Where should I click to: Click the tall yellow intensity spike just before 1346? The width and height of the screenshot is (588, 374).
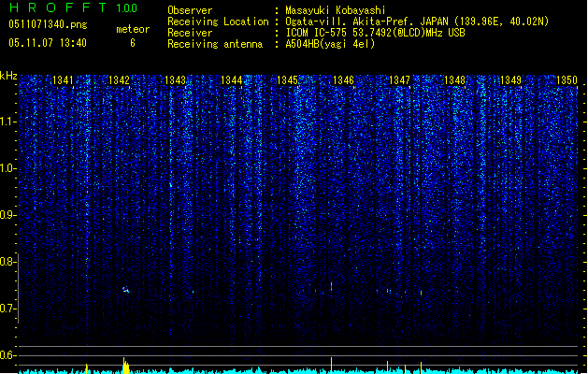point(332,366)
